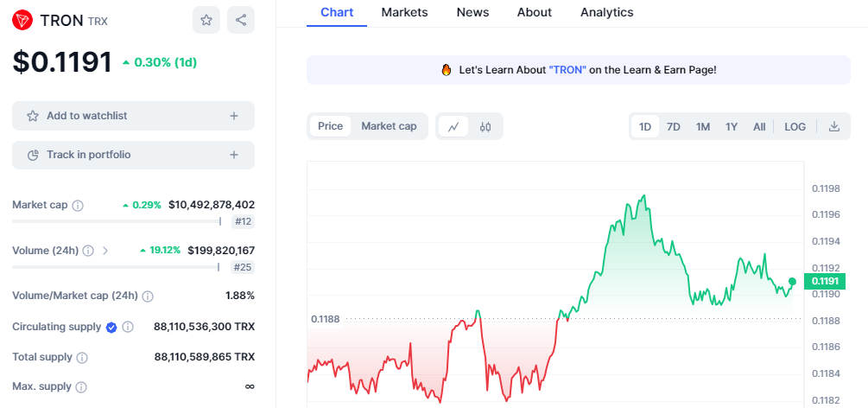The width and height of the screenshot is (868, 408).
Task: Toggle LOG scale on chart
Action: [795, 127]
